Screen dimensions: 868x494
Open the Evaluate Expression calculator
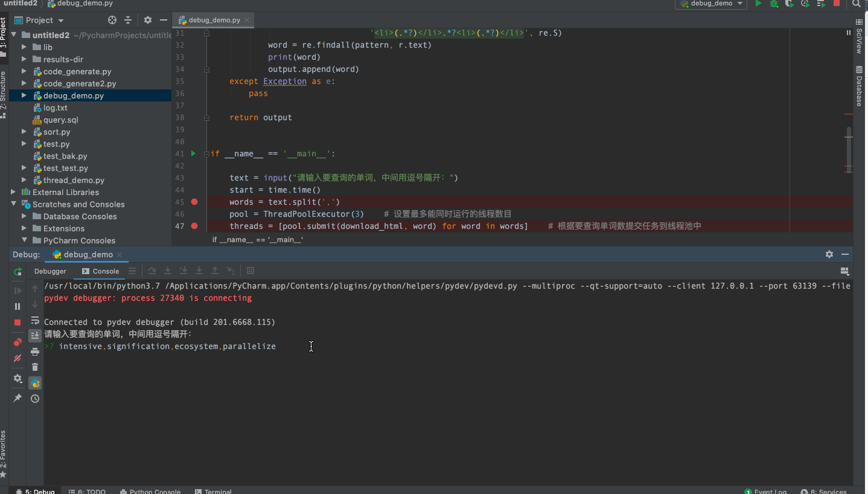pyautogui.click(x=251, y=271)
